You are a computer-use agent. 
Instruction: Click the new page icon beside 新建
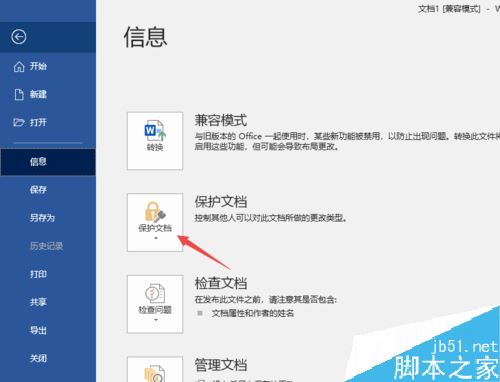click(x=19, y=94)
